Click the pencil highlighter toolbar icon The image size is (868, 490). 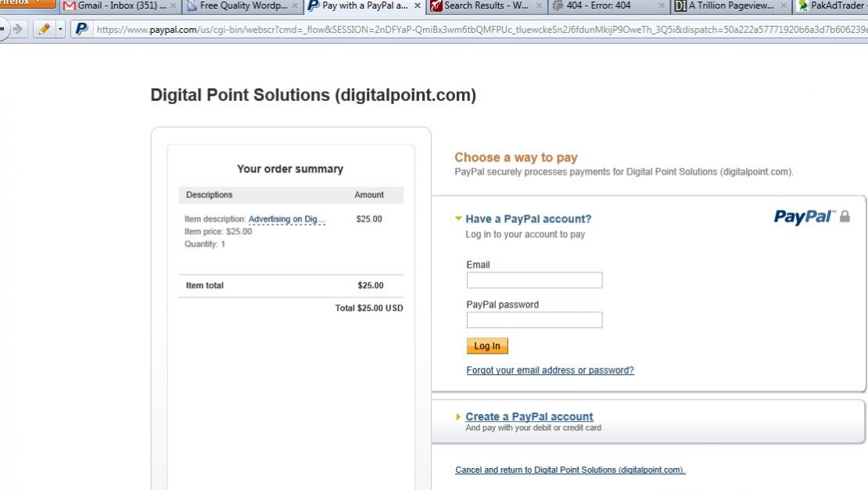pos(45,29)
